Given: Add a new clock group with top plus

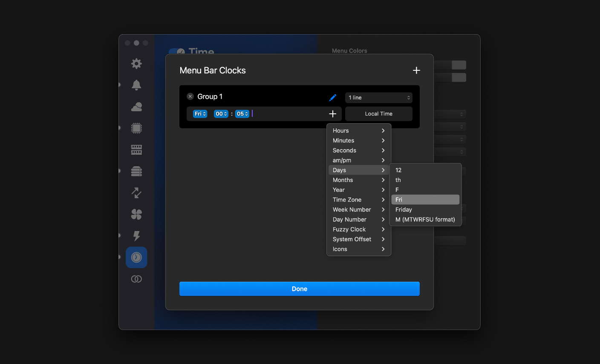Looking at the screenshot, I should 417,70.
